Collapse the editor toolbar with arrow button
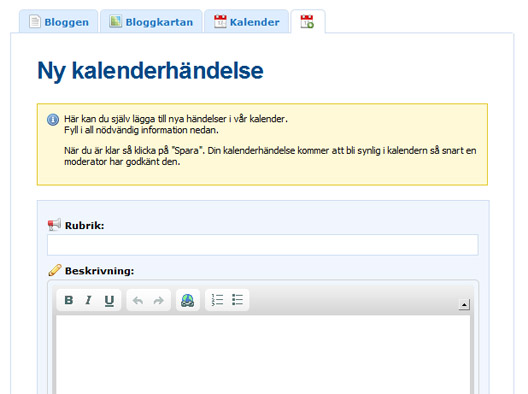Viewport: 528px width, 394px height. (x=464, y=305)
